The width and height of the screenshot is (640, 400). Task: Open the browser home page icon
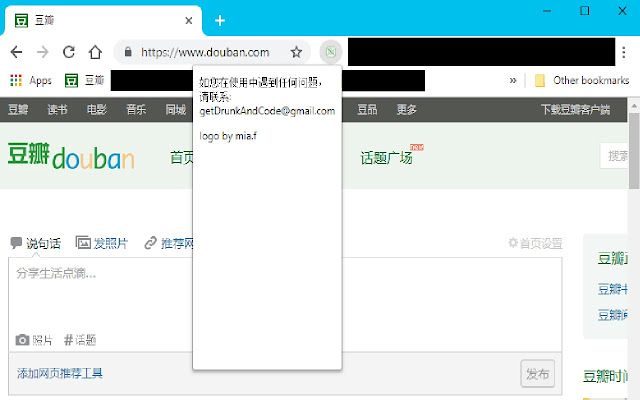[95, 52]
